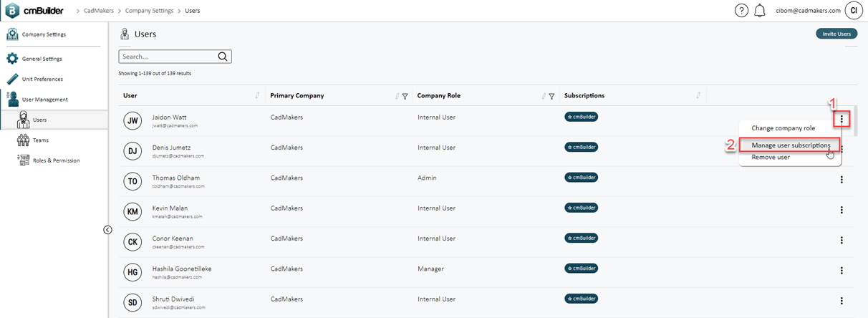The image size is (868, 318).
Task: Click the DJ avatar of Denis Jumetz
Action: click(132, 150)
